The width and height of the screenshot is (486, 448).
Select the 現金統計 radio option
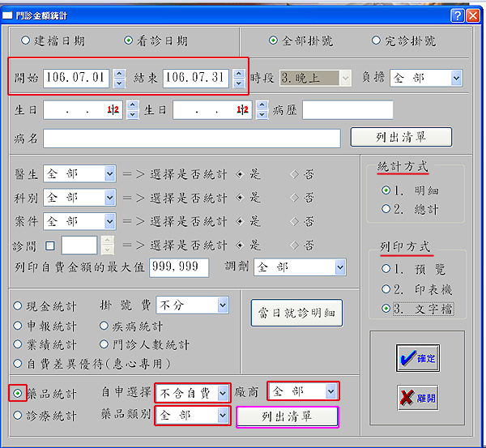pos(18,305)
